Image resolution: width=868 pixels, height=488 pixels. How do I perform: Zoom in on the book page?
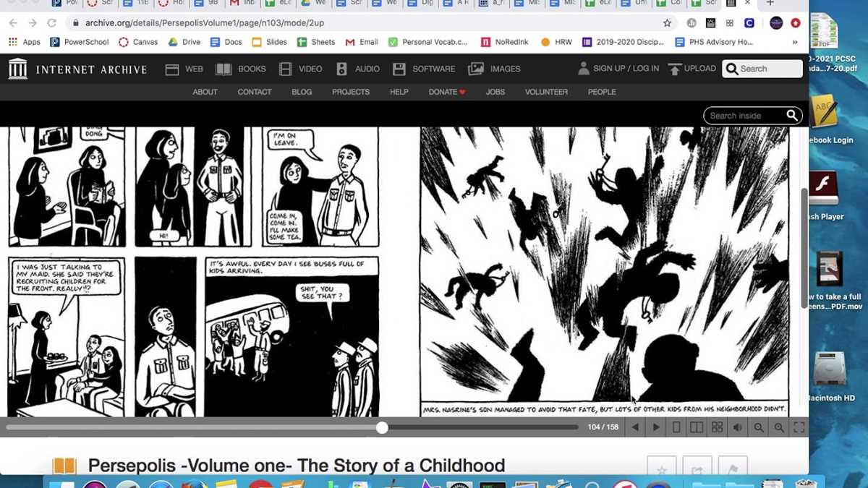tap(779, 427)
